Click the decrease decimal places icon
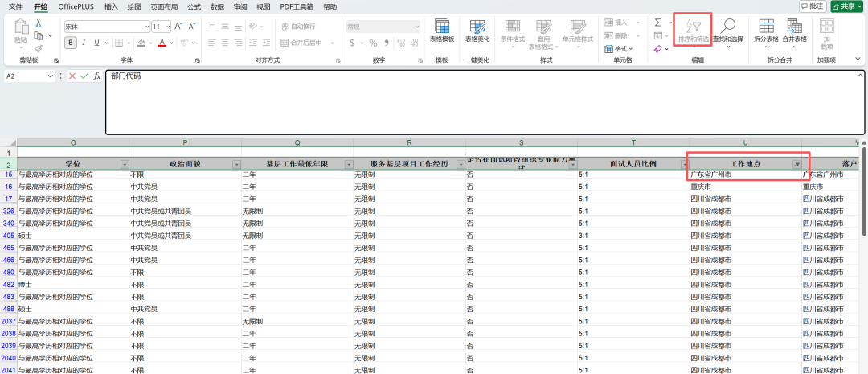This screenshot has width=868, height=374. [414, 43]
